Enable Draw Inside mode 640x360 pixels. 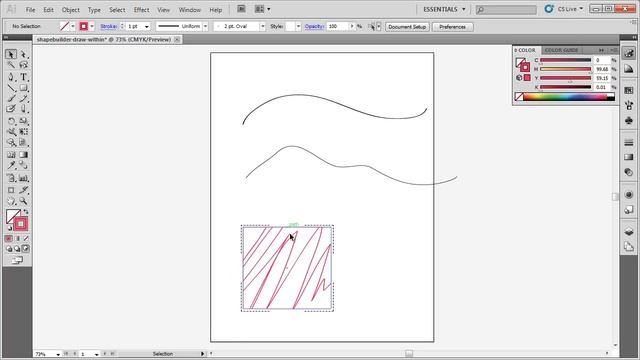26,249
